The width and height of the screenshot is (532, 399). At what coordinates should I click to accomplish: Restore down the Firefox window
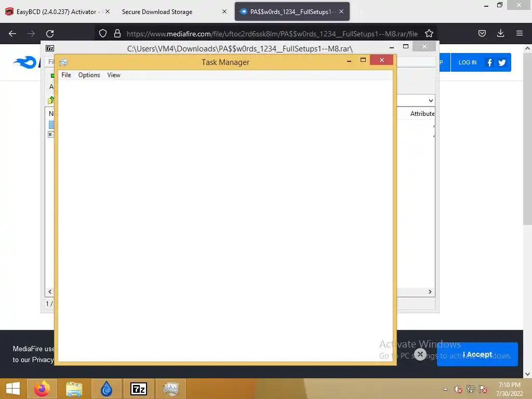pos(499,5)
